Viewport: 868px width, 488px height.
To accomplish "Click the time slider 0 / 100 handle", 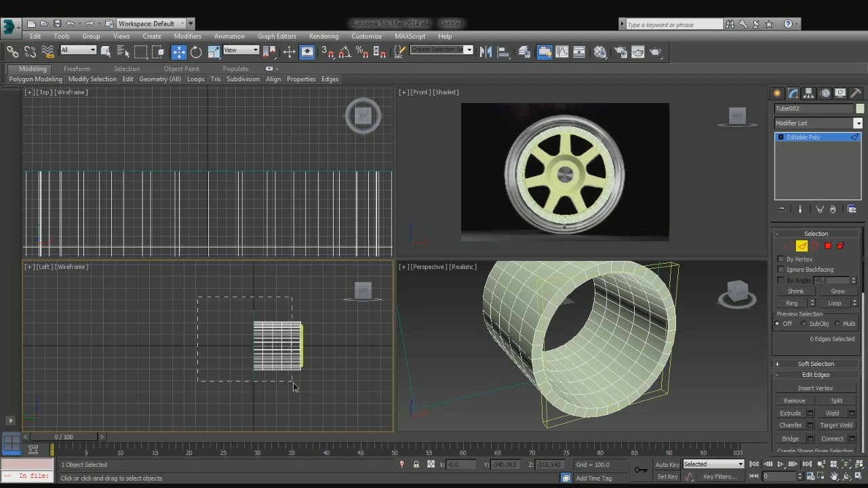I will 64,437.
